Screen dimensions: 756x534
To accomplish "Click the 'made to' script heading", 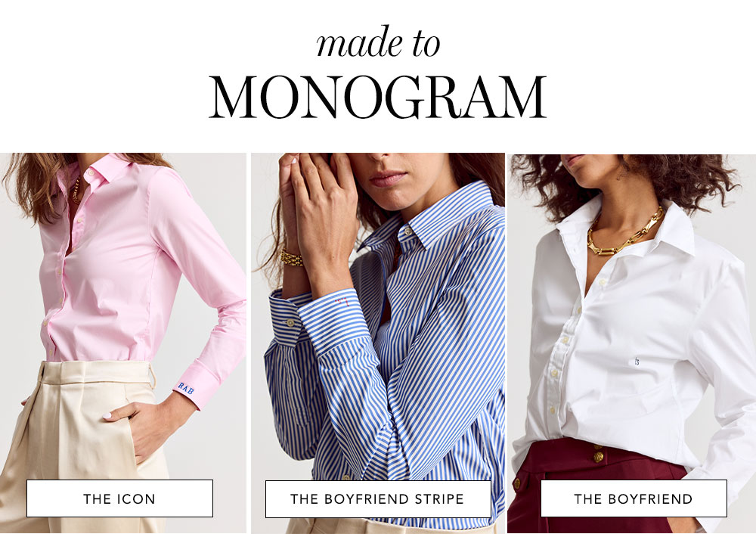I will point(378,42).
